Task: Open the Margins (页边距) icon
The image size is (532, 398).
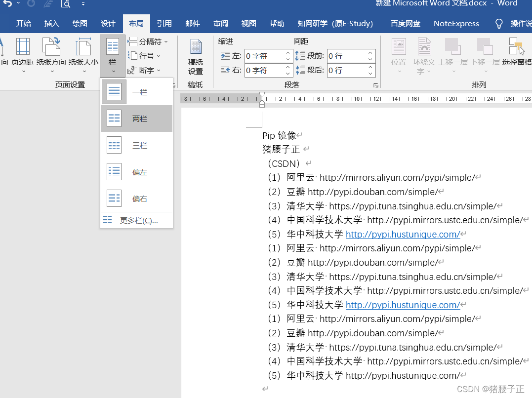Action: (x=23, y=47)
